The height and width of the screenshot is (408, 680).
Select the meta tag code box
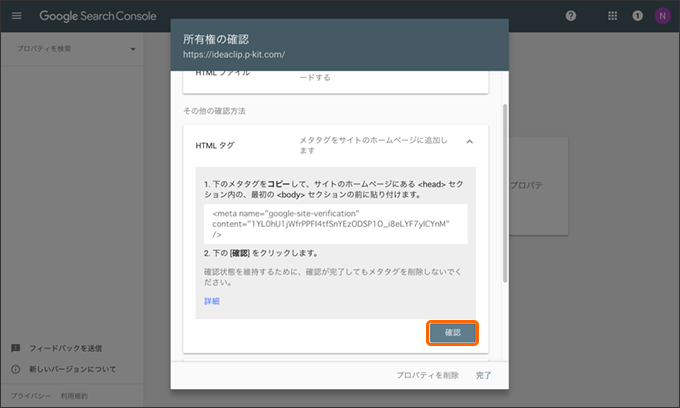(336, 224)
